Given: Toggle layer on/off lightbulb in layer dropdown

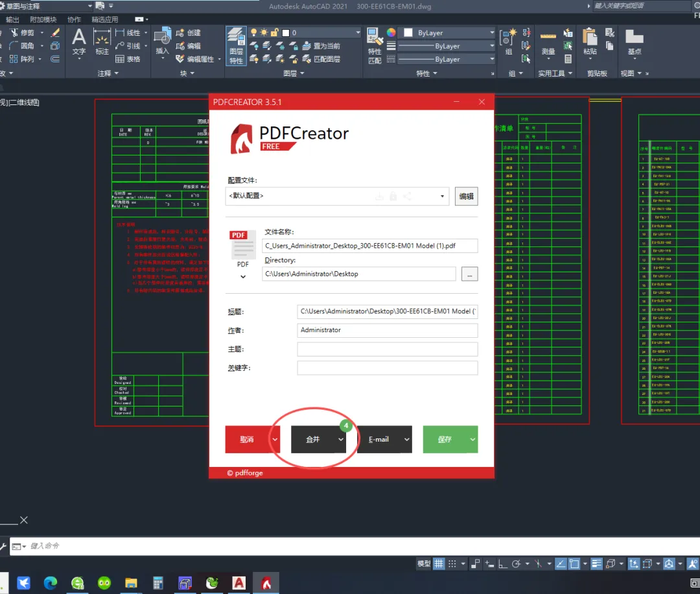Looking at the screenshot, I should click(x=253, y=32).
